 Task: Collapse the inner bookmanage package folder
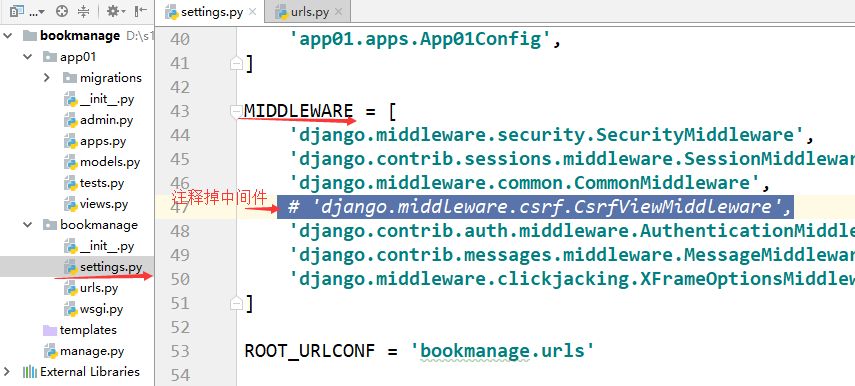click(28, 225)
